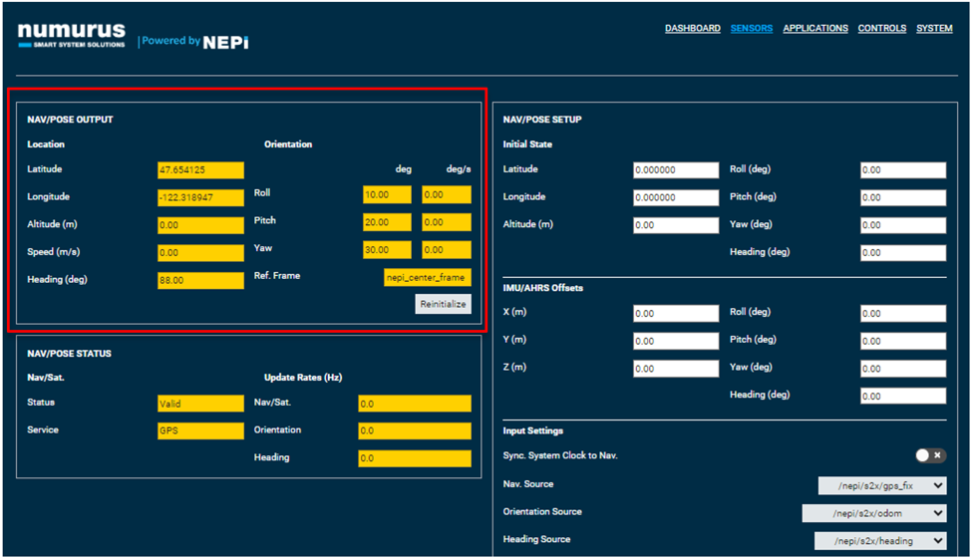Click the IMU/AHRS Offsets Z (m) input
This screenshot has width=973, height=560.
676,369
